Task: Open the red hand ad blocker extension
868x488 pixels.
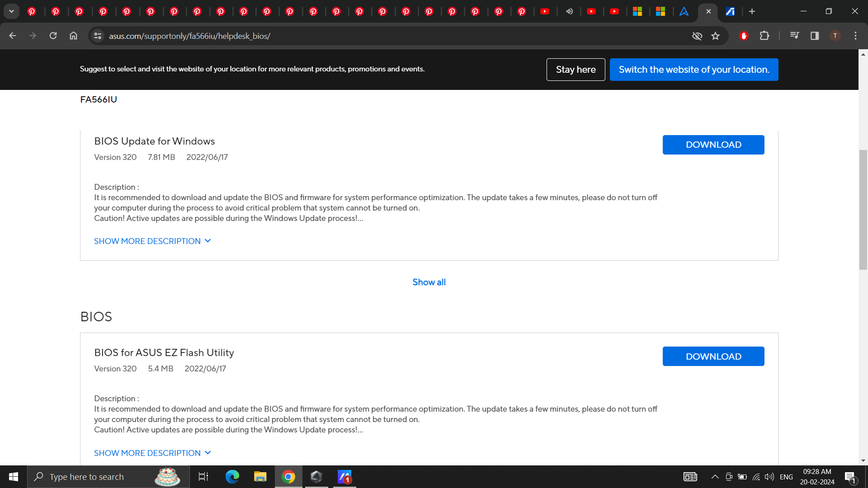Action: (744, 36)
